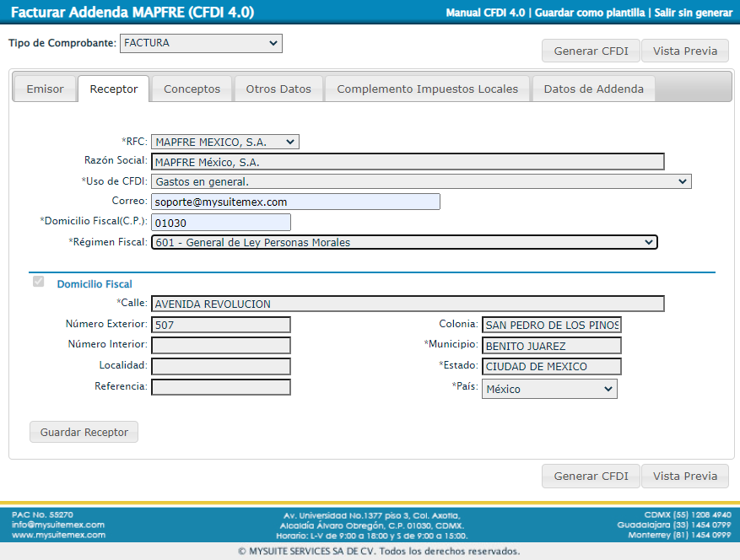The image size is (740, 560).
Task: Expand the Régimen Fiscal dropdown
Action: pos(404,242)
